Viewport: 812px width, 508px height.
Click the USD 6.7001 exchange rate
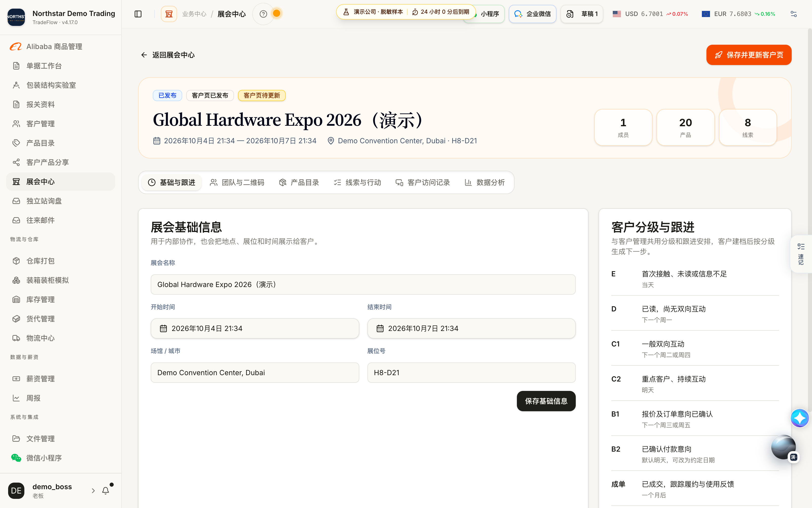(650, 14)
